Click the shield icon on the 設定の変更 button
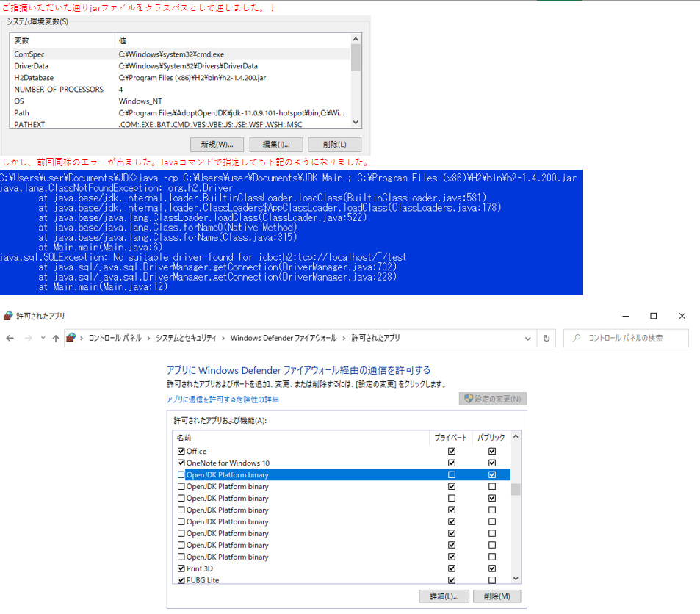The width and height of the screenshot is (700, 614). point(468,397)
